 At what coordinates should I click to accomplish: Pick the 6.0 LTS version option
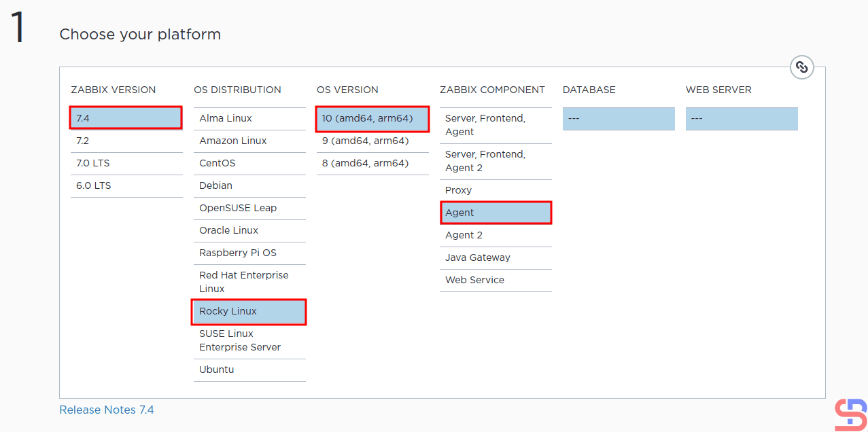tap(126, 185)
